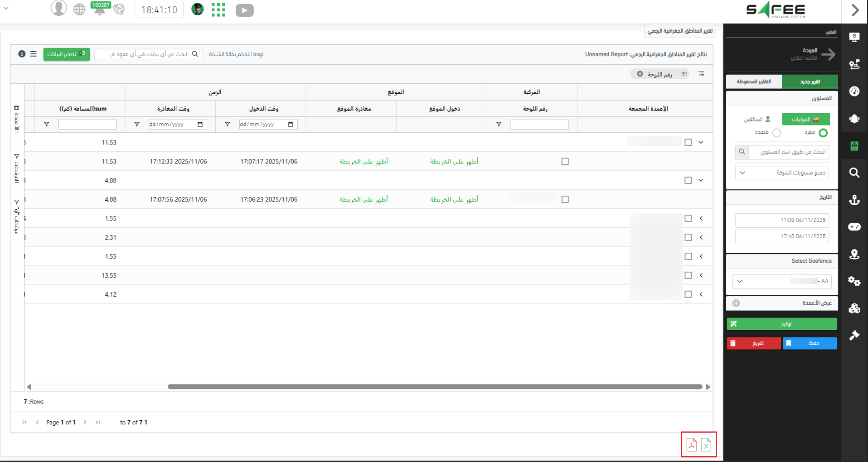Click the Excel export icon
The height and width of the screenshot is (462, 868).
pyautogui.click(x=706, y=445)
